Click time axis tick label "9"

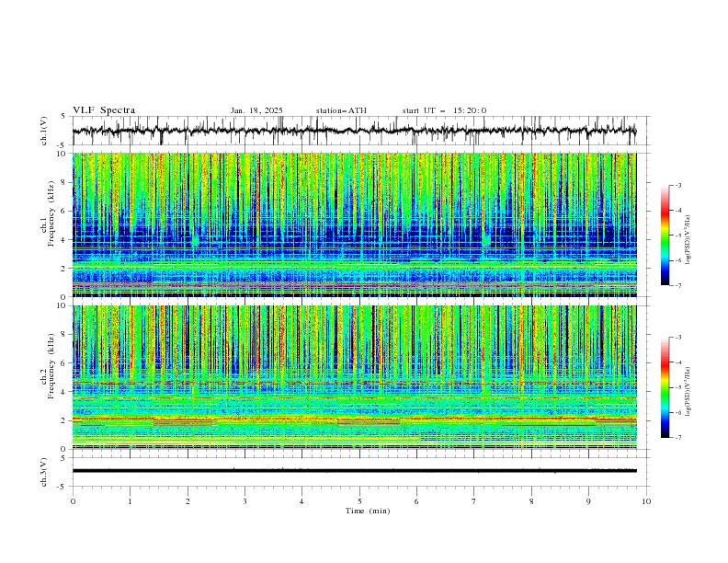click(x=588, y=501)
